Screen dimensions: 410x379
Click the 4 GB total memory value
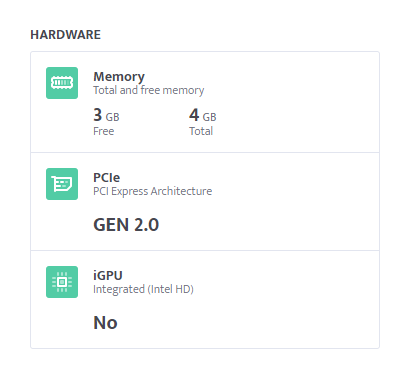click(203, 115)
